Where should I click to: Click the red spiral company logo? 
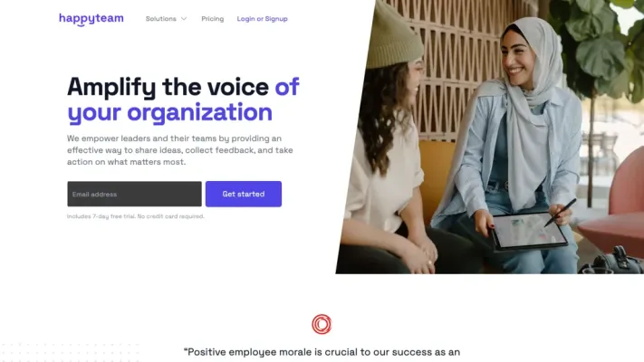pyautogui.click(x=322, y=324)
